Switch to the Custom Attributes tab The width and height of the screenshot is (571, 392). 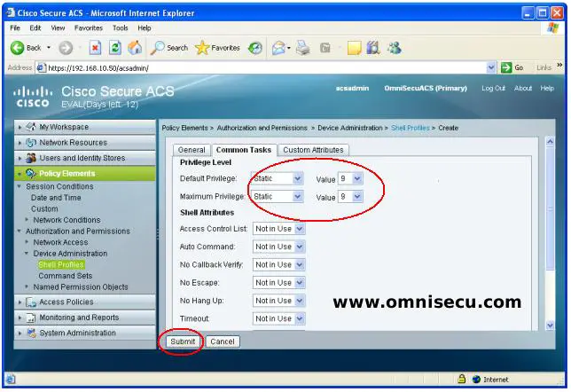(x=313, y=150)
